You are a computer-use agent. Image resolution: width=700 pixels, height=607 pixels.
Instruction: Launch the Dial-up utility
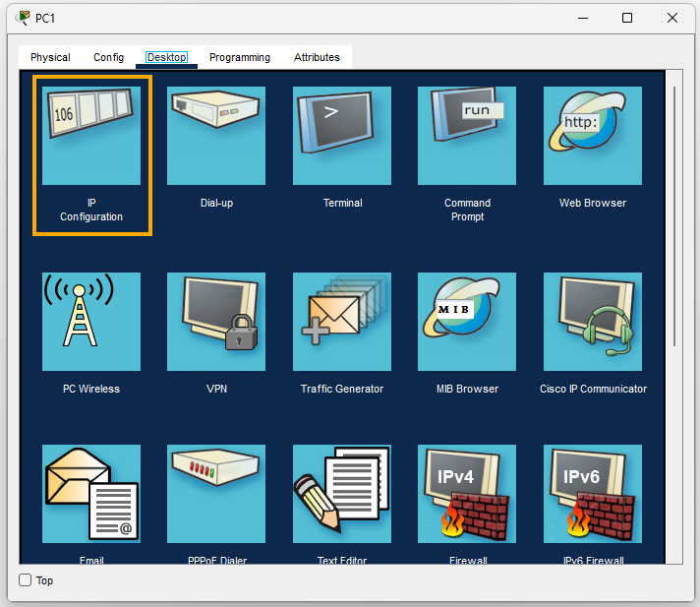pyautogui.click(x=216, y=136)
